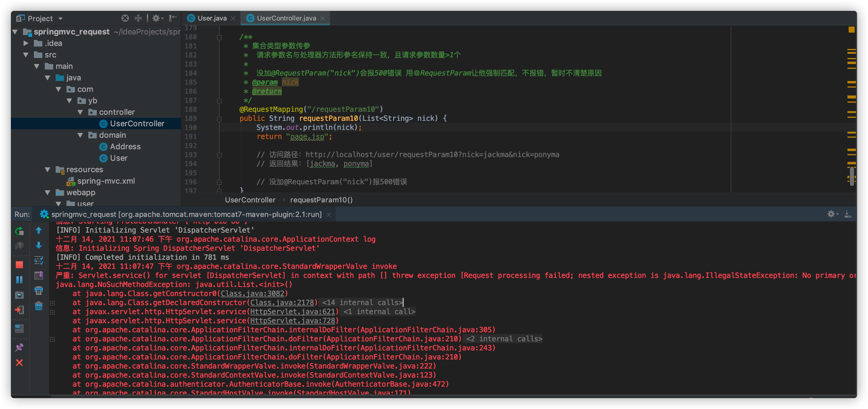Expand the .idea folder

pos(26,43)
